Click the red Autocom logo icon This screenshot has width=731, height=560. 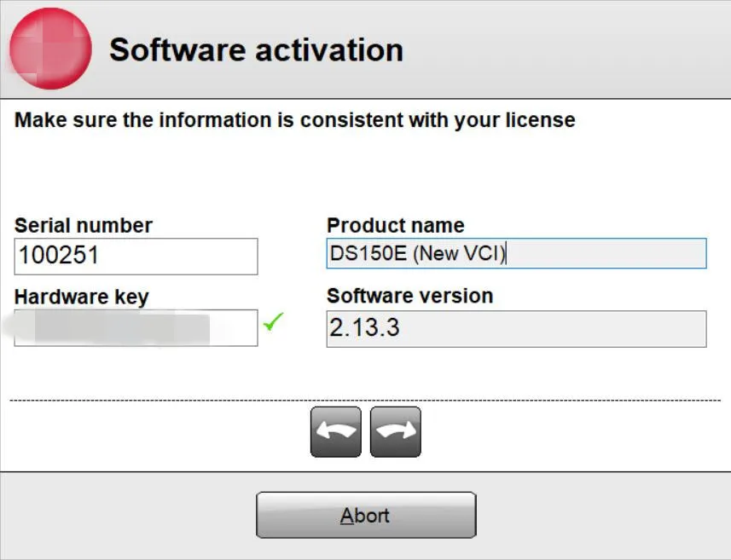[x=48, y=49]
